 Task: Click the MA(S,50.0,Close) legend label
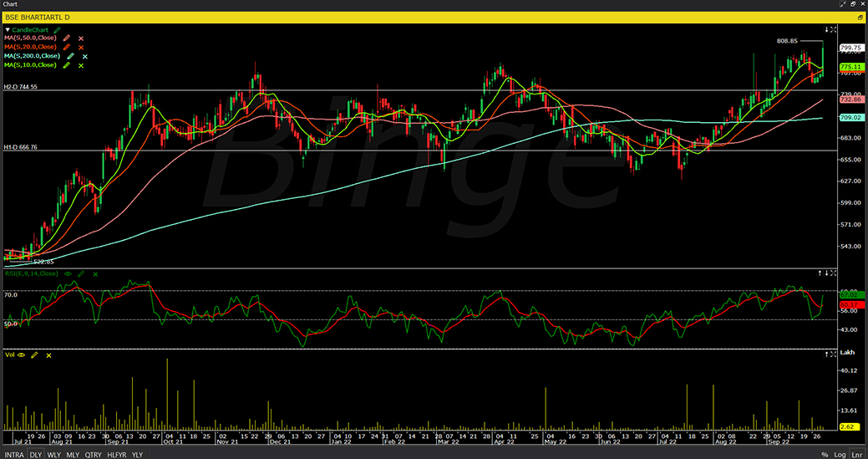click(x=30, y=38)
